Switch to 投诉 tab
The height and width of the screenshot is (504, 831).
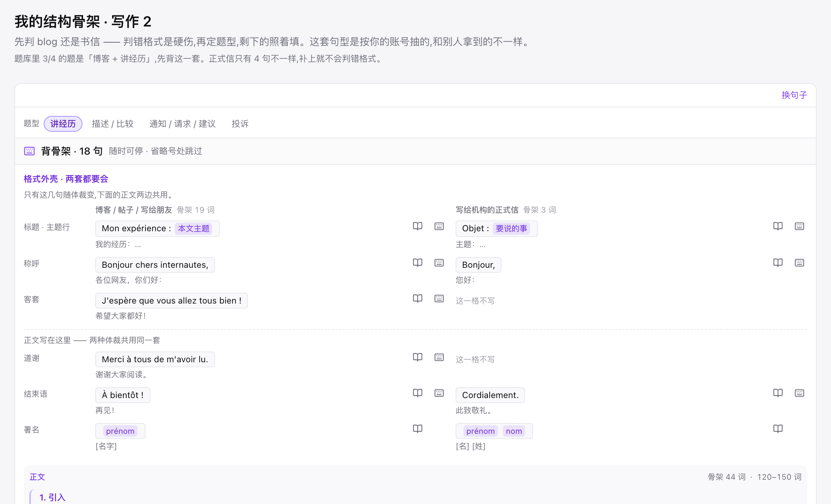pos(240,124)
